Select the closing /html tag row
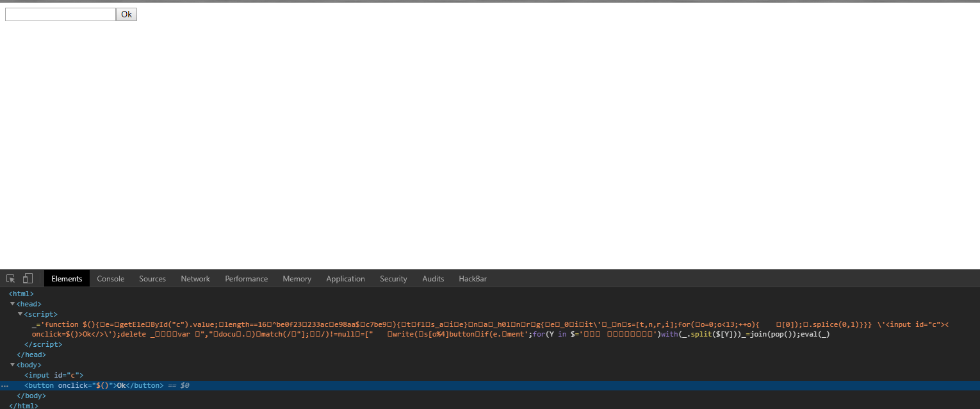This screenshot has width=980, height=409. 24,405
